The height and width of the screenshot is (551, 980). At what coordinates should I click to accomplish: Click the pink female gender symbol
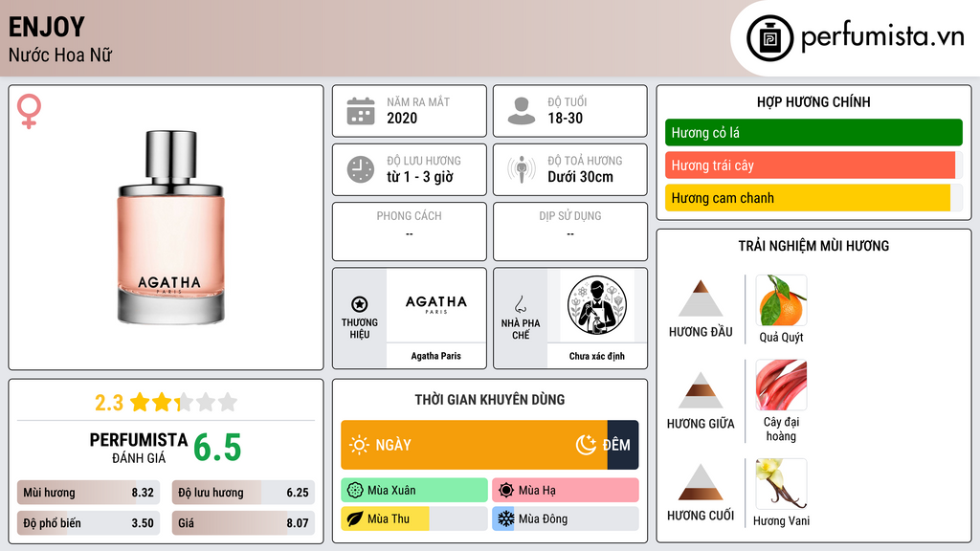[x=29, y=111]
